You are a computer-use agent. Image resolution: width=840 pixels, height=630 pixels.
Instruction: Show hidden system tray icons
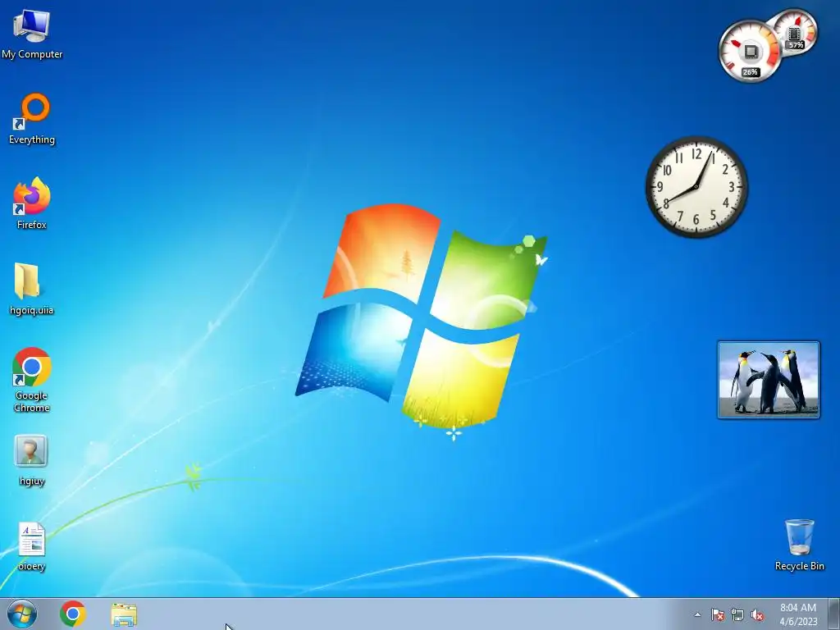(x=697, y=614)
